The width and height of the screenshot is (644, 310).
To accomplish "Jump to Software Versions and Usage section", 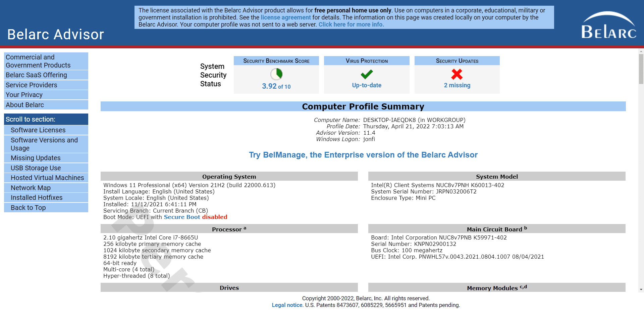I will click(46, 144).
